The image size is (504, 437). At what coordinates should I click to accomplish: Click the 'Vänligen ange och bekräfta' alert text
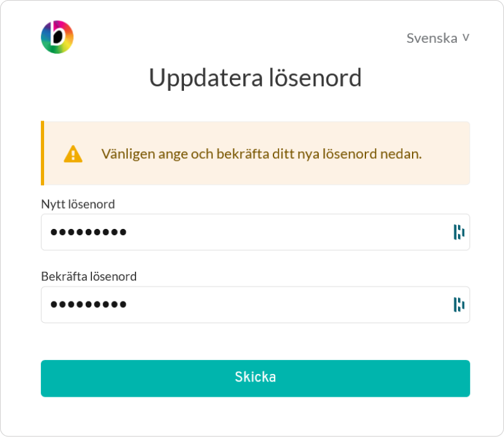pos(261,154)
